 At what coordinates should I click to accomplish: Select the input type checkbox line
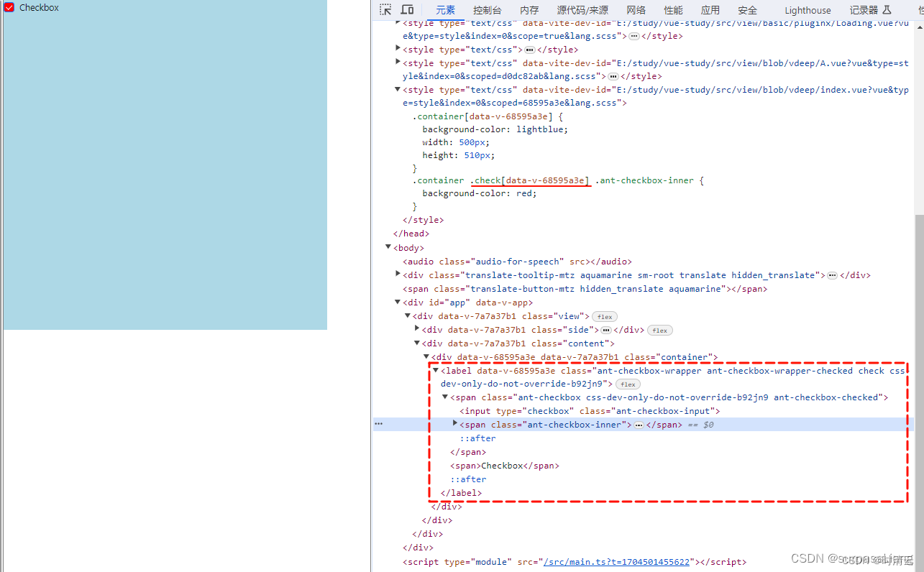pyautogui.click(x=590, y=411)
